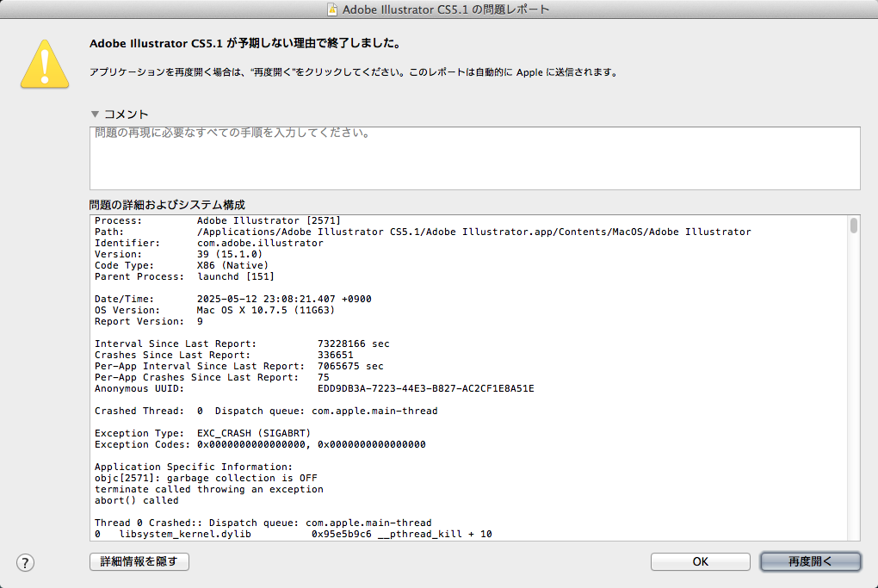
Task: Click the 'Thread 0 Crashed::' line
Action: pos(263,523)
